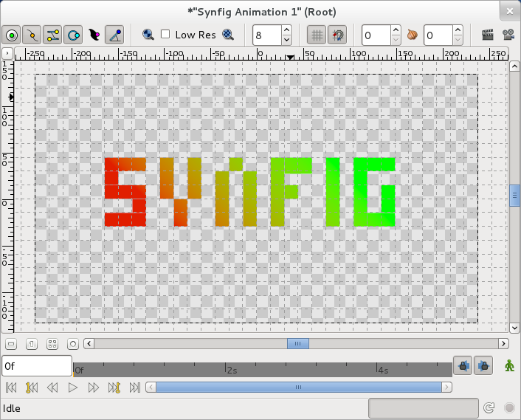
Task: Increase future onion skin count
Action: coord(458,30)
